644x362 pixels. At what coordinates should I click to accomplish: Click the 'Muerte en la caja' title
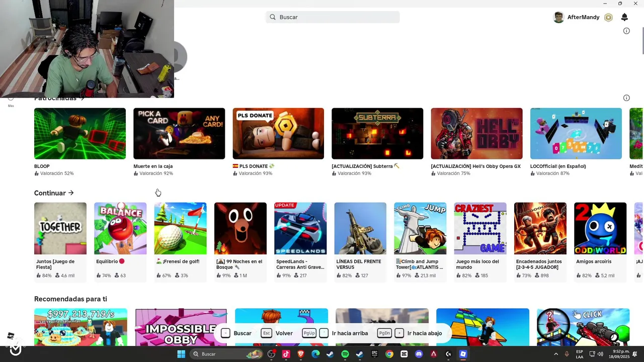click(153, 166)
